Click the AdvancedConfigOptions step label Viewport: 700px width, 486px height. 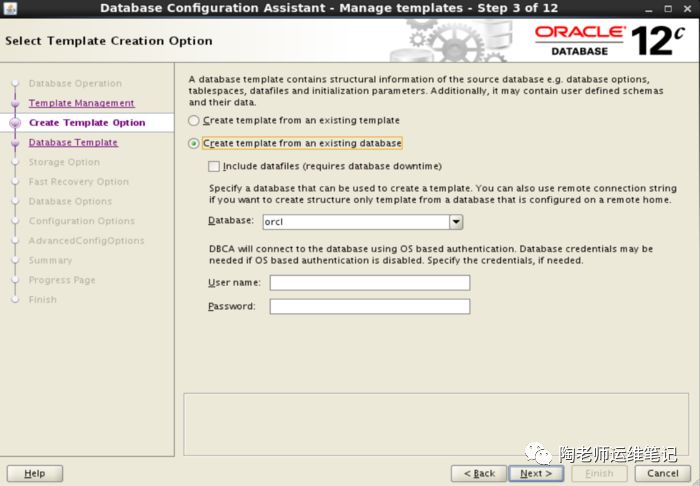pyautogui.click(x=87, y=241)
